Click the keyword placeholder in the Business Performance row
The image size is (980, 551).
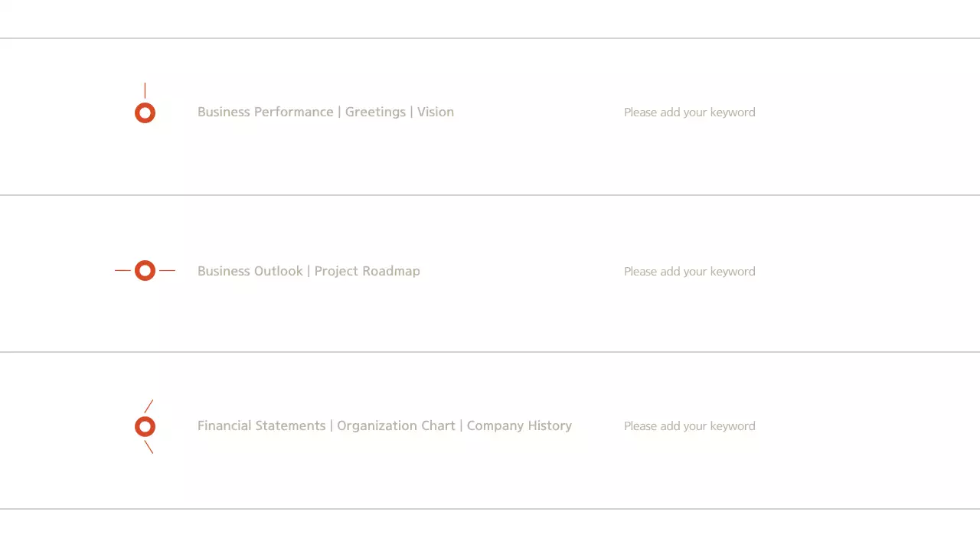pyautogui.click(x=689, y=112)
